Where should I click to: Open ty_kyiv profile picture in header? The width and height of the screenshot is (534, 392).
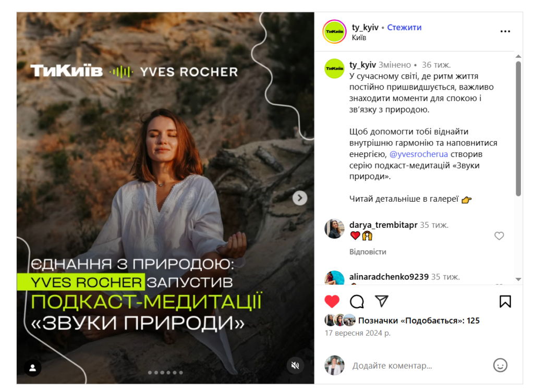(334, 32)
